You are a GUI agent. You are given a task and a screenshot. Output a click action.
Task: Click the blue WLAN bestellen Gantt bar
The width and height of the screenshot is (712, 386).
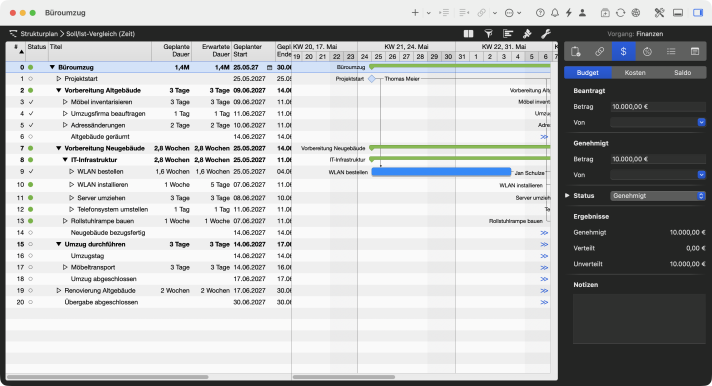tap(441, 172)
